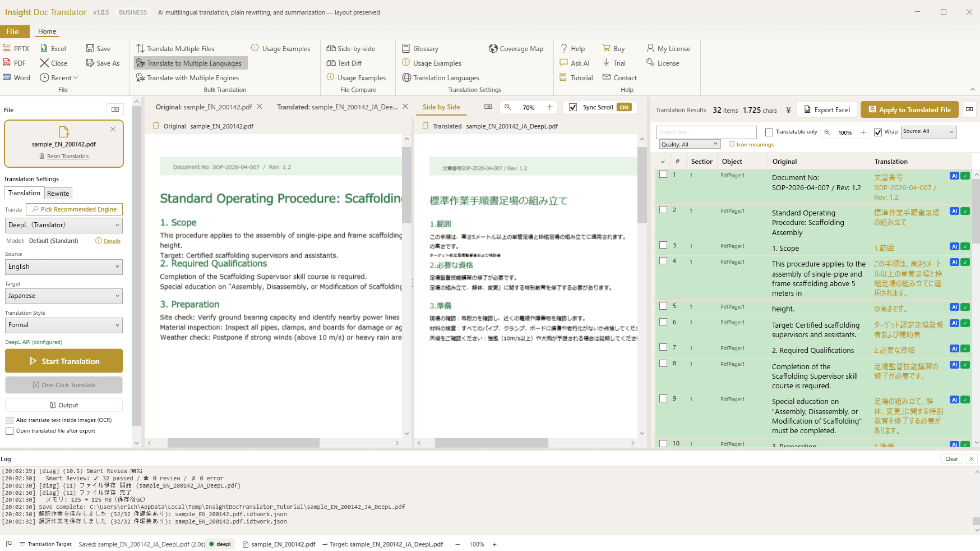Choose the Excel file option
The image size is (980, 551).
click(53, 48)
